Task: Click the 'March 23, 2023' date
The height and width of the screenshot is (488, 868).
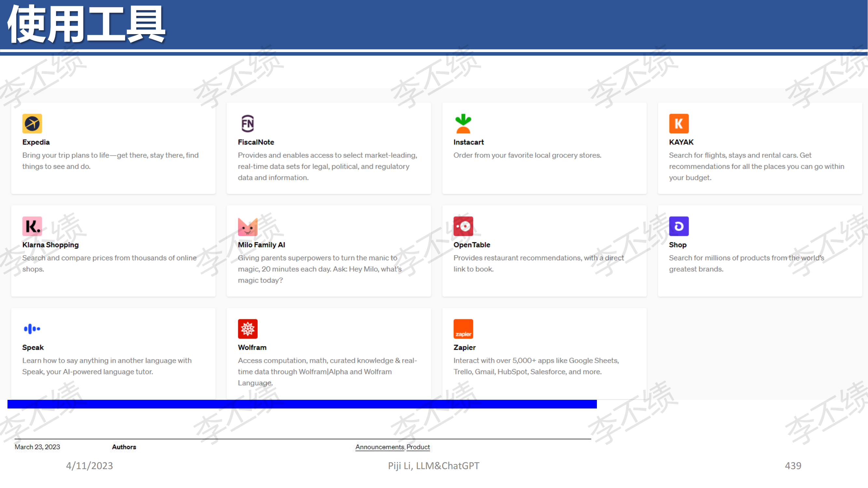Action: [x=37, y=447]
